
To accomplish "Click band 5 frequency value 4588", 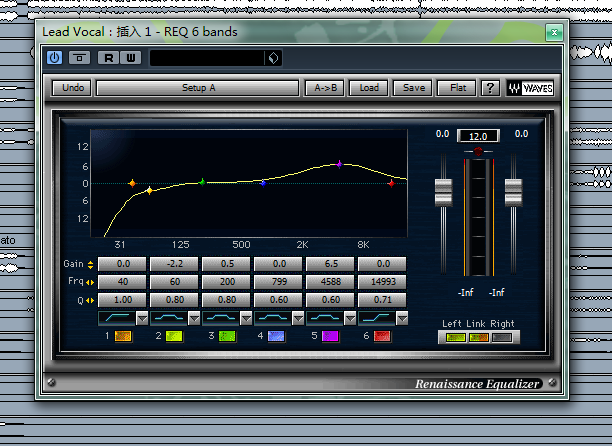I will tap(331, 282).
